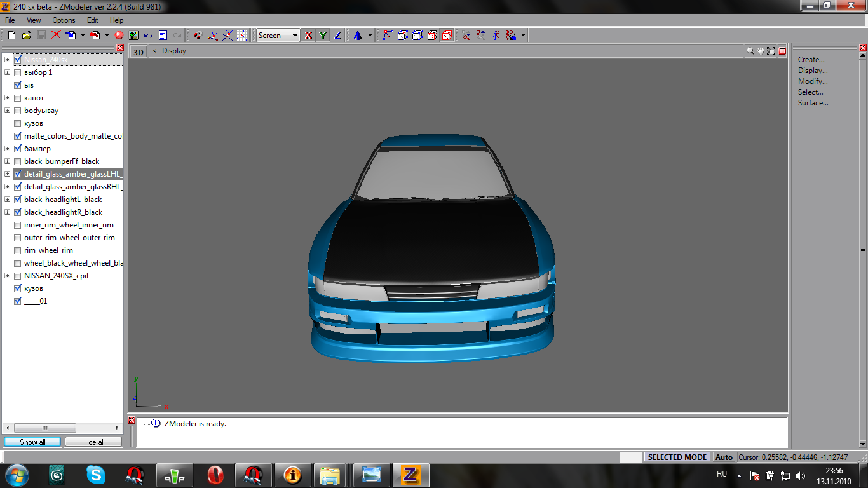Click the New file toolbar icon

(x=11, y=36)
